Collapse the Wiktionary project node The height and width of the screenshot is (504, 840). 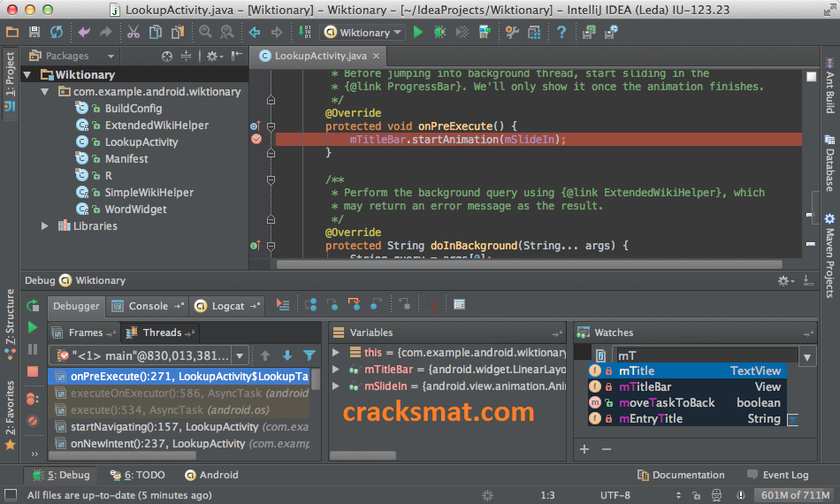[28, 75]
